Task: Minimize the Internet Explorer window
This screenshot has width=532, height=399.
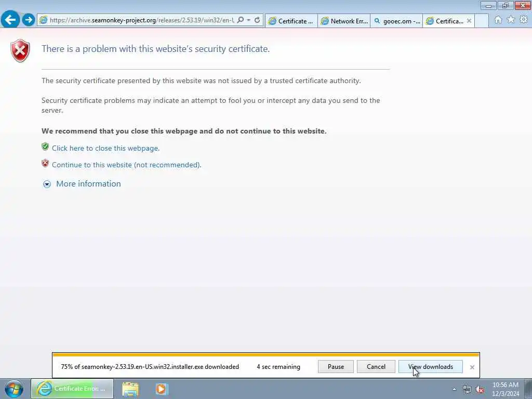Action: click(x=488, y=5)
